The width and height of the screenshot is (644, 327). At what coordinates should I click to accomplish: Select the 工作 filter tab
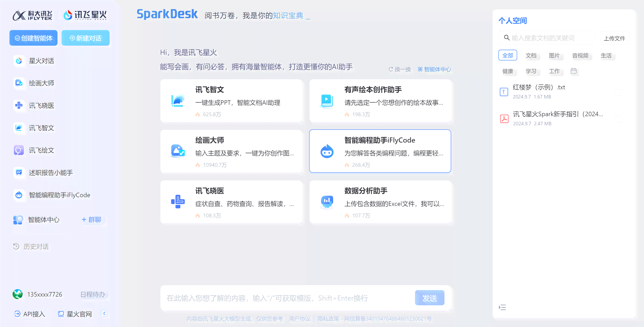click(x=554, y=71)
